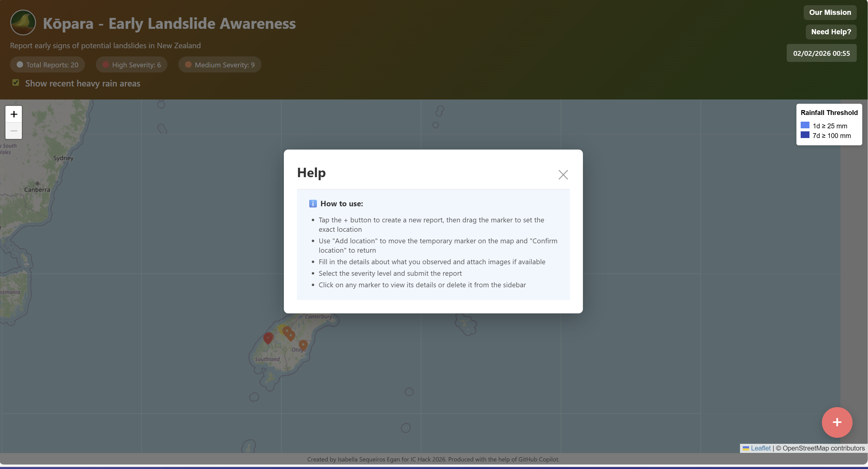Viewport: 868px width, 469px height.
Task: Click the High Severity: 6 badge
Action: point(131,65)
